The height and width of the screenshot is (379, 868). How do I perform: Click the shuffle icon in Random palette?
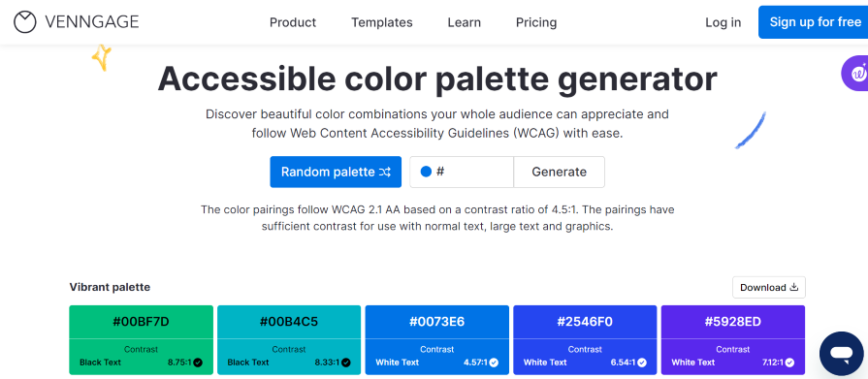385,173
